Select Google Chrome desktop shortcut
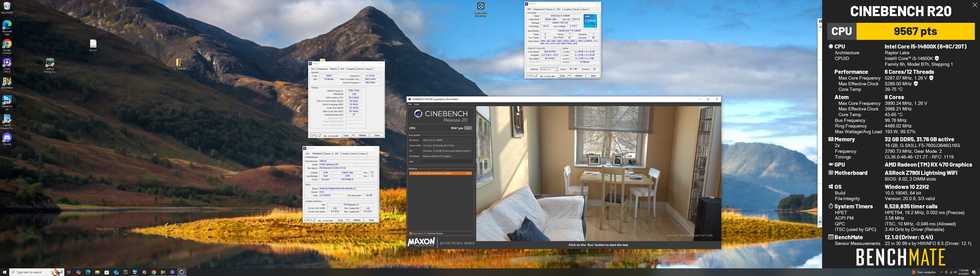Screen dimensions: 980x276 pyautogui.click(x=7, y=47)
